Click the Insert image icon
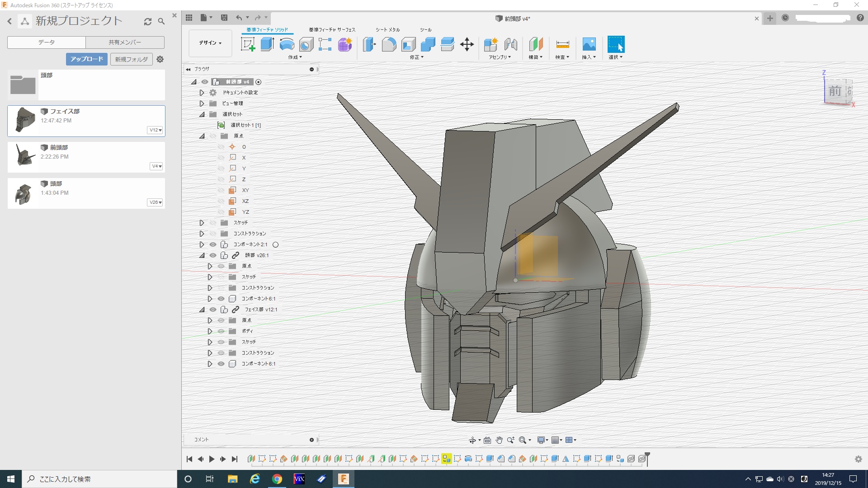Viewport: 868px width, 488px height. point(589,44)
